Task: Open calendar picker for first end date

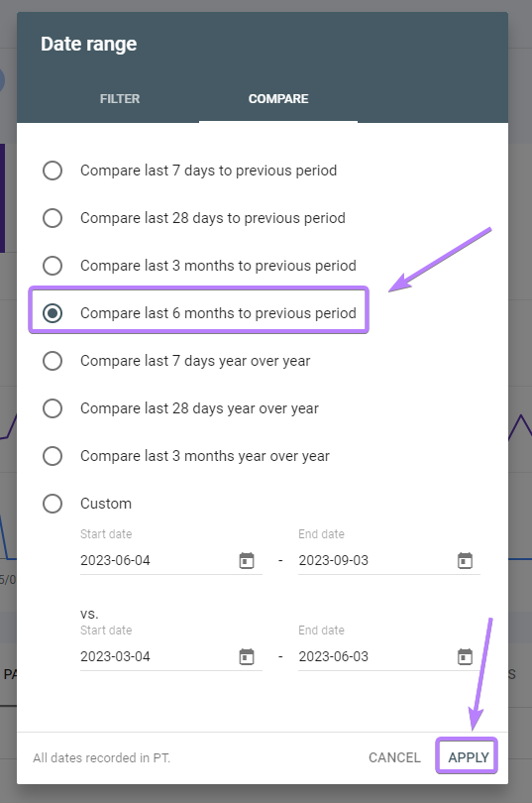Action: click(x=465, y=560)
